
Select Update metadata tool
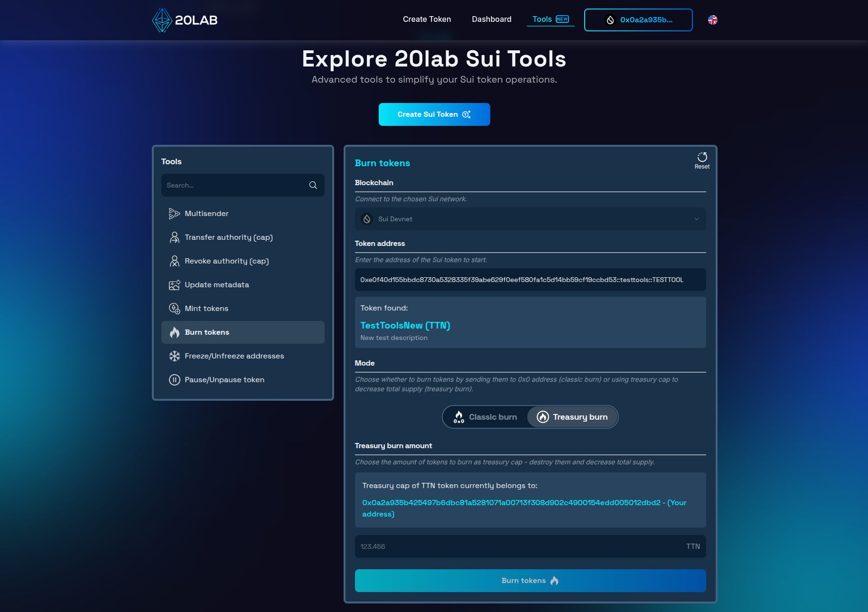coord(243,285)
